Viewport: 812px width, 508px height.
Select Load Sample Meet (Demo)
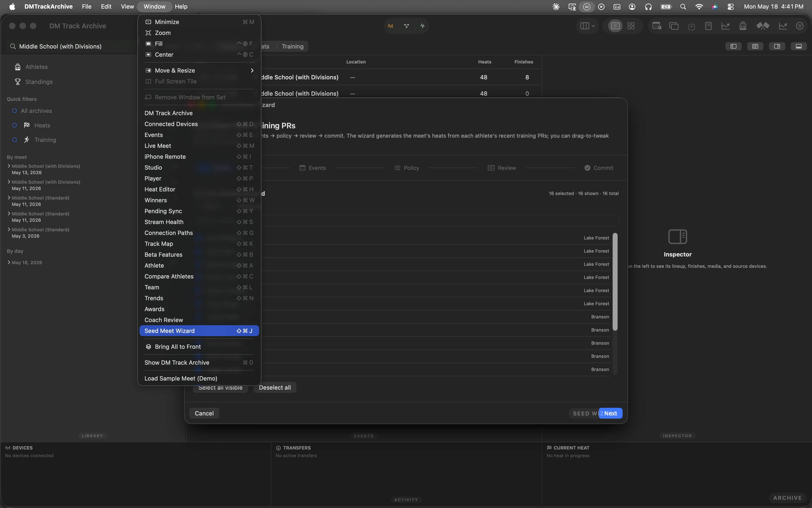pos(199,378)
